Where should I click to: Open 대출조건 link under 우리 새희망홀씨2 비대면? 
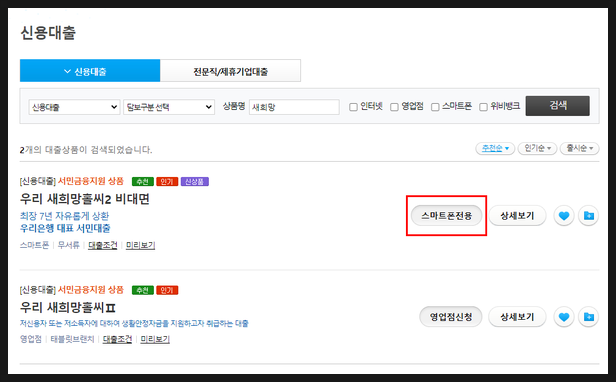[103, 245]
